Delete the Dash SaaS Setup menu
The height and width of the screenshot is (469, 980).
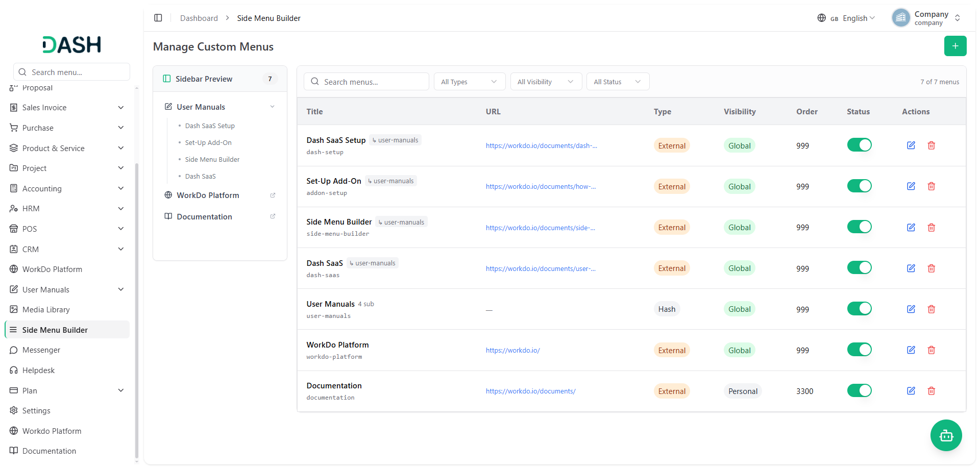coord(931,145)
